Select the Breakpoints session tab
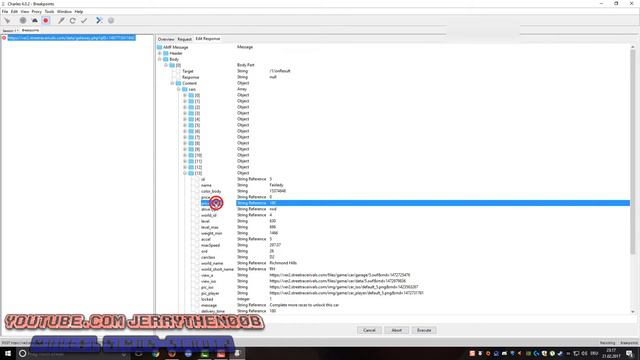 [30, 30]
